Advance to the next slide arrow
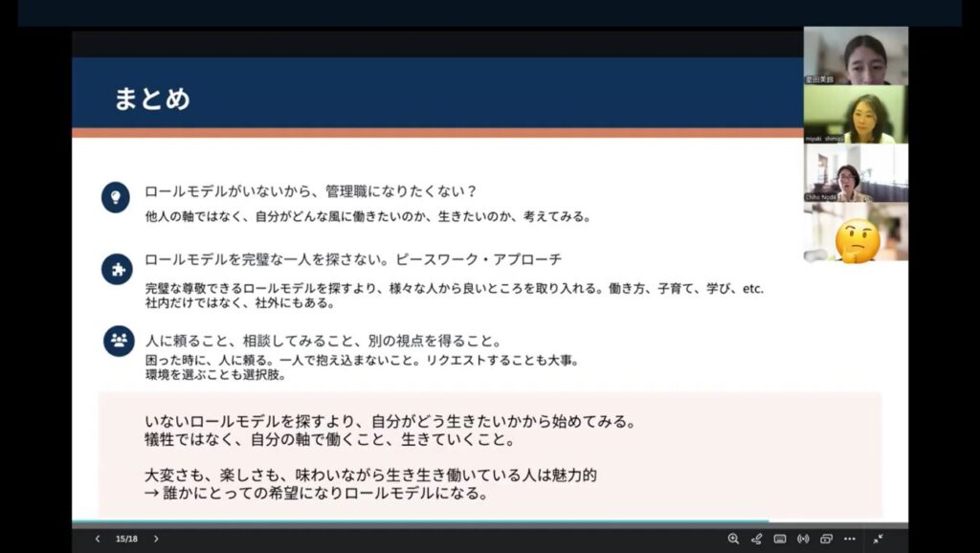The height and width of the screenshot is (553, 980). [156, 539]
